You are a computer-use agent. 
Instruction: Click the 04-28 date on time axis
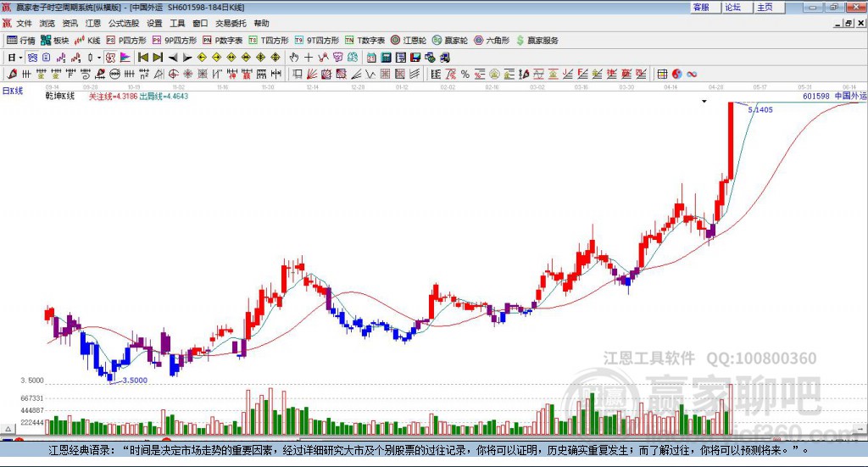tap(715, 87)
